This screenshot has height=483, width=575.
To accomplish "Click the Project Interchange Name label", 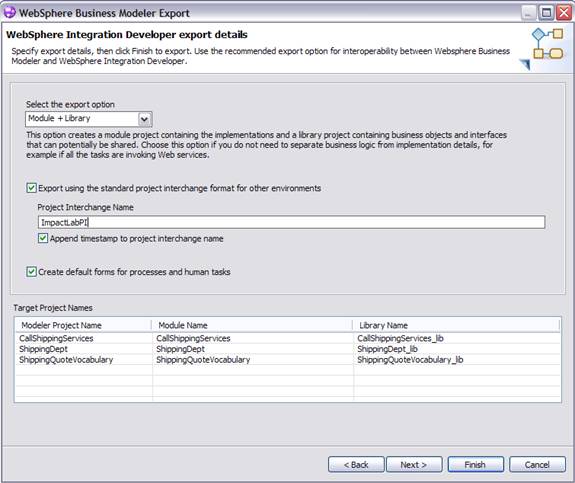I will tap(85, 207).
